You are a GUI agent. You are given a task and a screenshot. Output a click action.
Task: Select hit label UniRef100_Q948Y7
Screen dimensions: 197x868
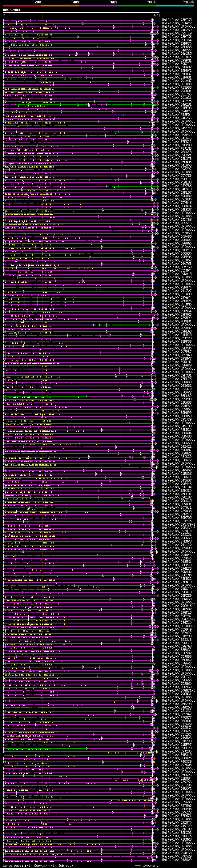click(177, 111)
